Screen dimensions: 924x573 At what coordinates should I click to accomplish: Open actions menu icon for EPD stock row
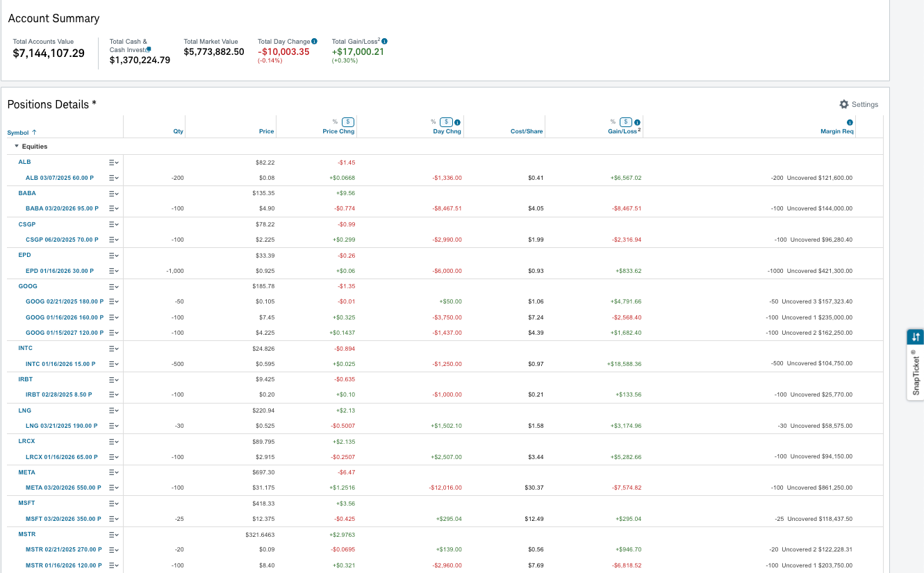click(x=114, y=255)
